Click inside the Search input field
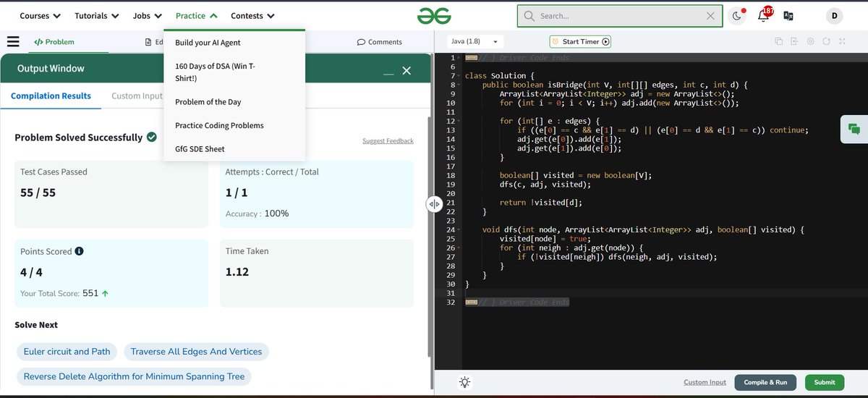868x398 pixels. [x=621, y=15]
